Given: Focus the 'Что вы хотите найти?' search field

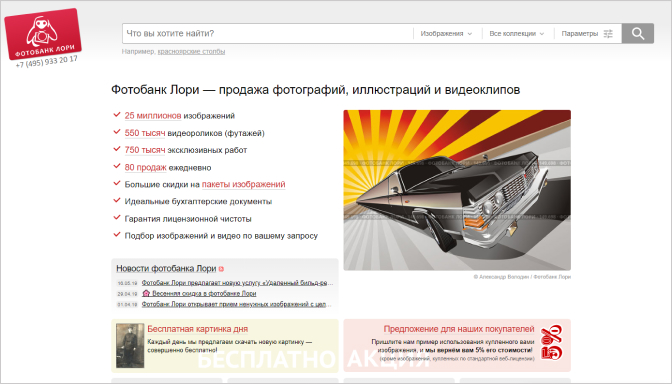Looking at the screenshot, I should [x=268, y=33].
